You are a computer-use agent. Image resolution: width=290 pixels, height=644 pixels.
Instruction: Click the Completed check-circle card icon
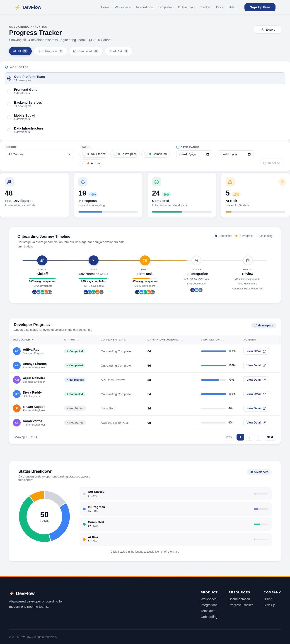click(157, 182)
